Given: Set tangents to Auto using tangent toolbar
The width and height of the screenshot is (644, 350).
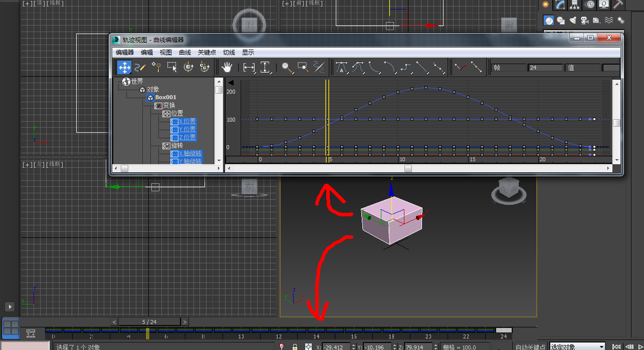Looking at the screenshot, I should point(341,67).
